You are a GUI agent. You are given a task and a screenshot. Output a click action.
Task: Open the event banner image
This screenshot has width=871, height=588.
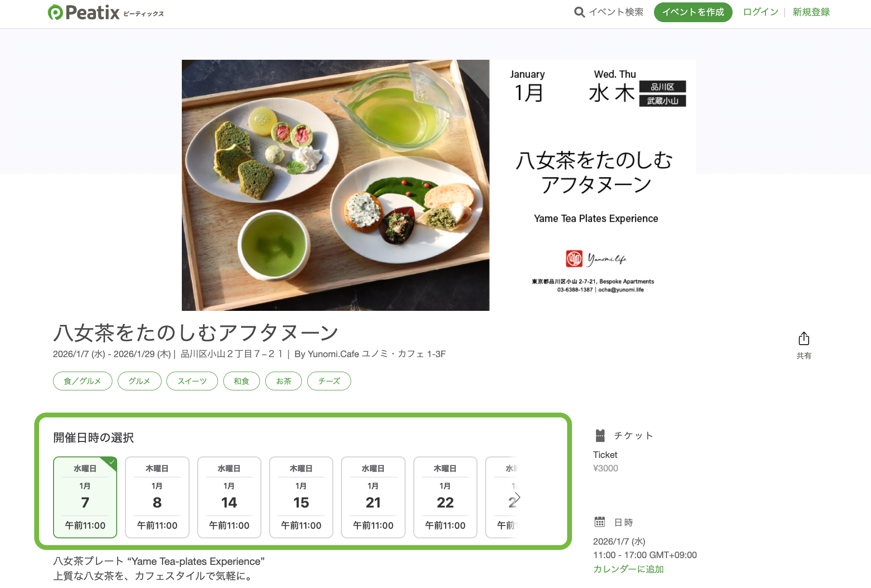pos(438,185)
